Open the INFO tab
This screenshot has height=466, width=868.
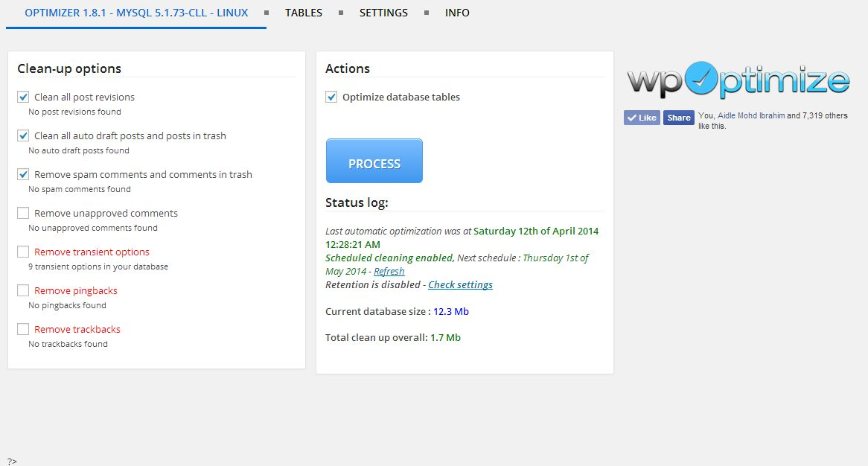tap(457, 12)
